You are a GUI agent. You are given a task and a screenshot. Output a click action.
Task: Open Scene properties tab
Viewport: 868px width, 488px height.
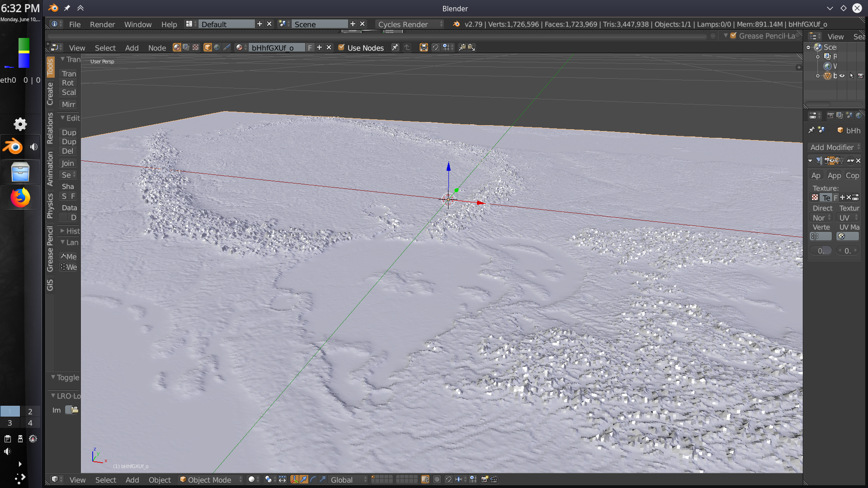[x=849, y=116]
